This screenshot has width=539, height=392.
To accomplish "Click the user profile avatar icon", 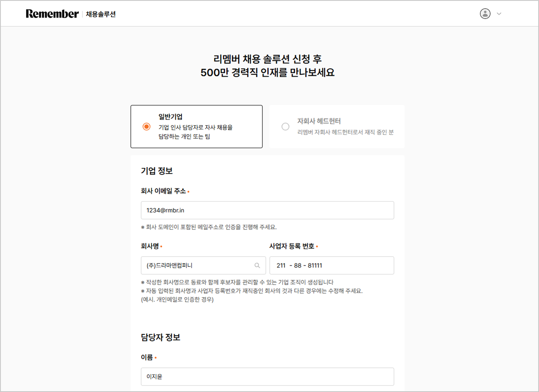I will pos(485,14).
